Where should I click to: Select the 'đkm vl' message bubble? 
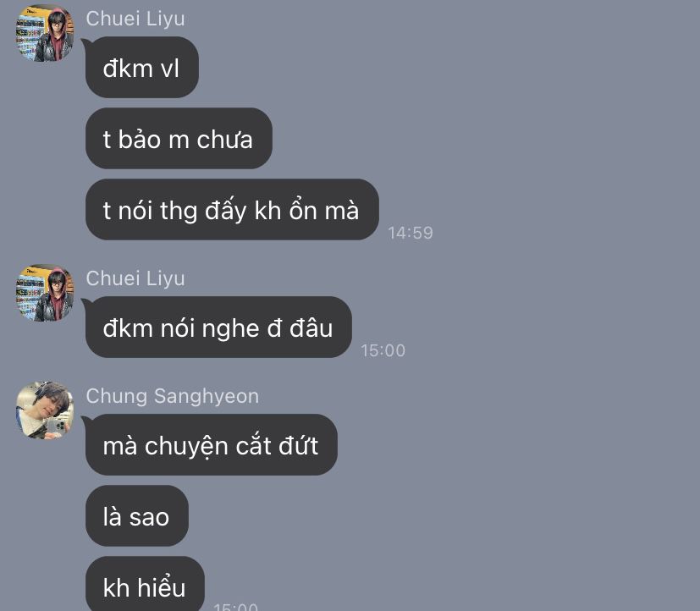(142, 68)
